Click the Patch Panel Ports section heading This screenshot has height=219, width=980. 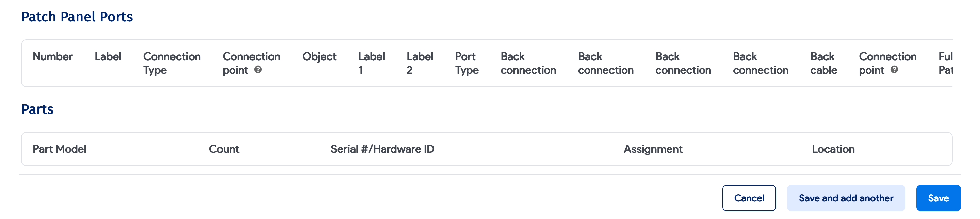77,16
